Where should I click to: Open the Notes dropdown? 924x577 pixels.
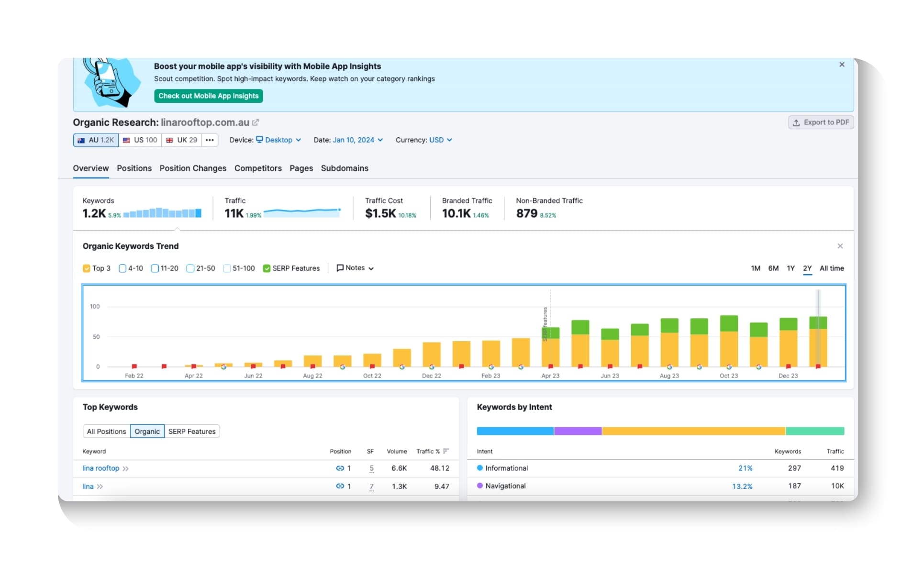(355, 268)
